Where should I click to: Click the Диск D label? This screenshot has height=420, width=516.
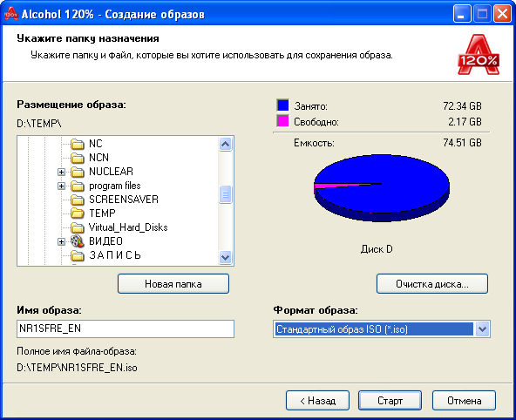[377, 249]
